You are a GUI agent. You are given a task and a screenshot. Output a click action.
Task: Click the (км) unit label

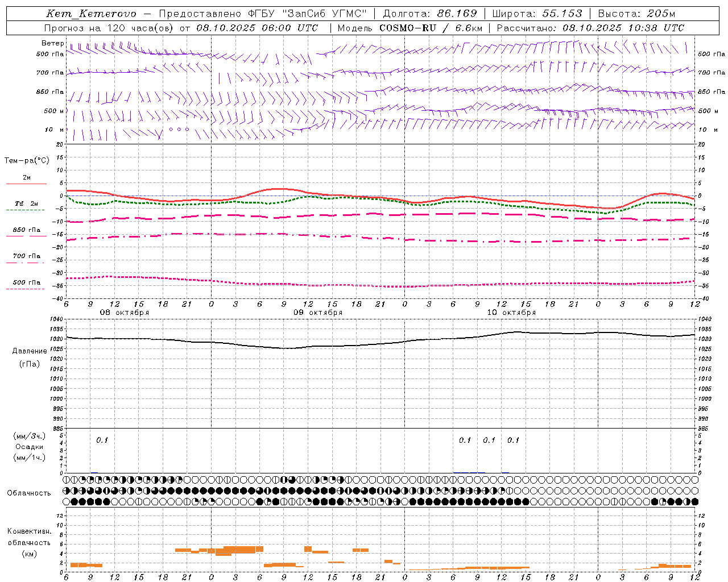(30, 553)
